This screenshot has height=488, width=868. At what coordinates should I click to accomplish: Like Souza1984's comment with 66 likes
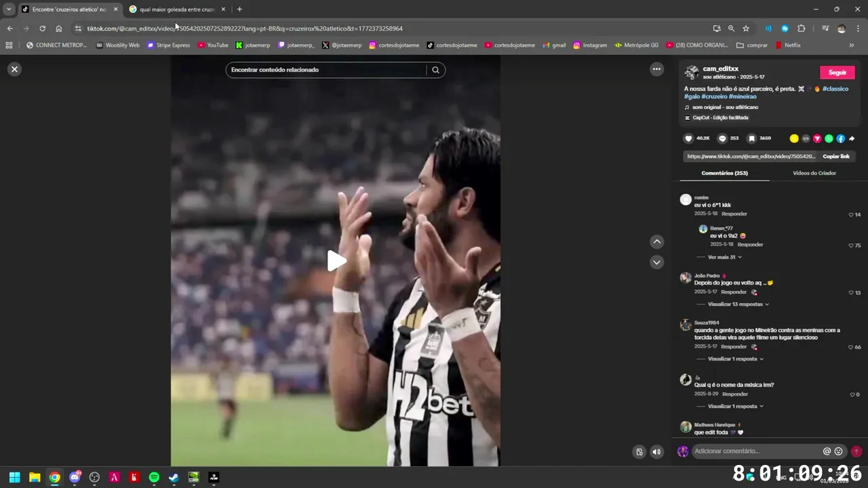tap(851, 347)
